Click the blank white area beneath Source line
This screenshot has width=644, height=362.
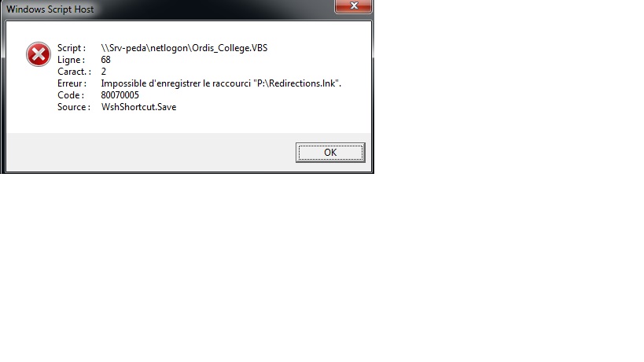[189, 123]
